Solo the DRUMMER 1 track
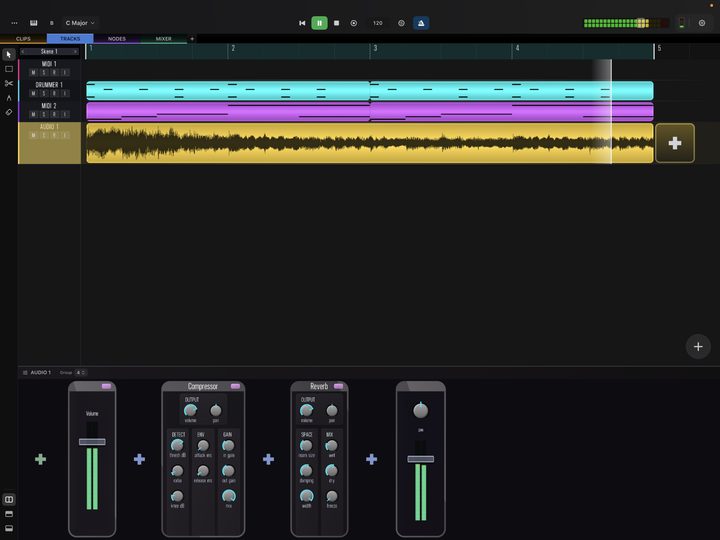 (x=44, y=93)
